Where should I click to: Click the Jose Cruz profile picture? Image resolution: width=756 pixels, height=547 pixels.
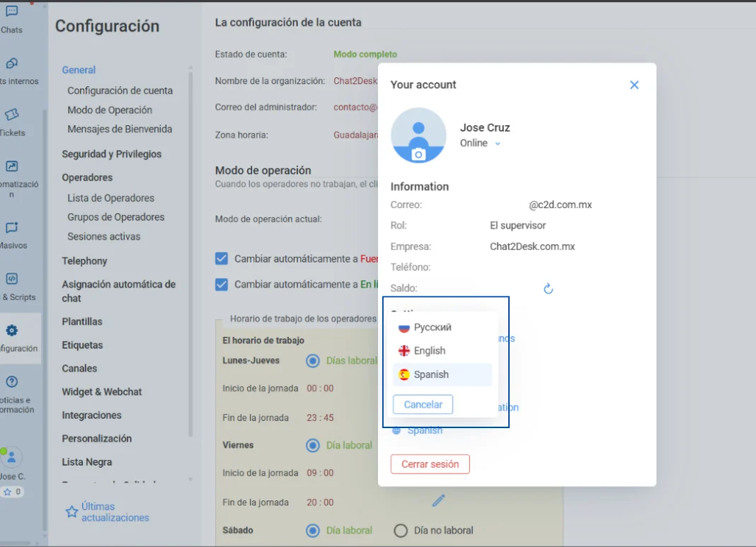click(x=418, y=135)
